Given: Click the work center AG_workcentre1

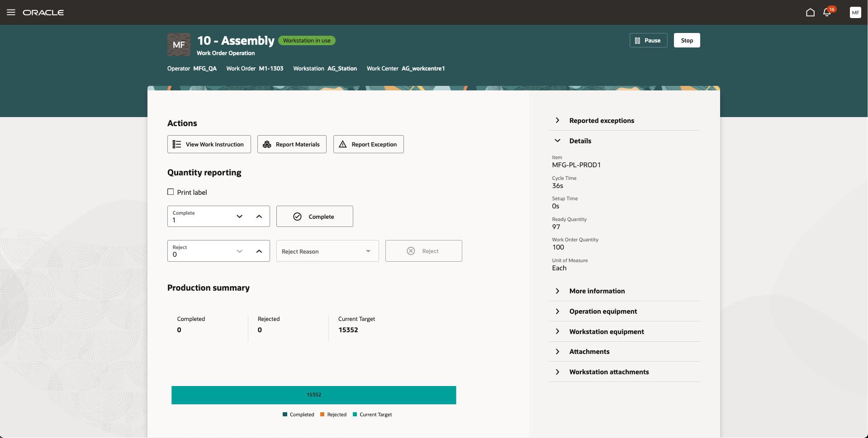Looking at the screenshot, I should (x=423, y=68).
